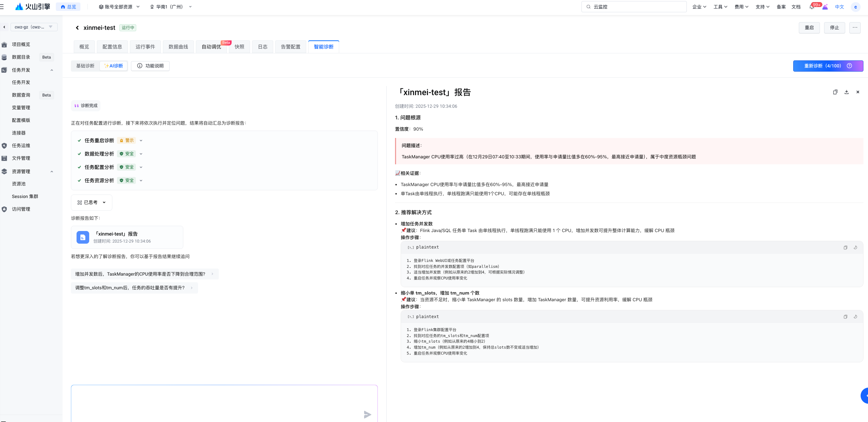The width and height of the screenshot is (868, 422).
Task: Click the notification bell icon
Action: tap(811, 7)
